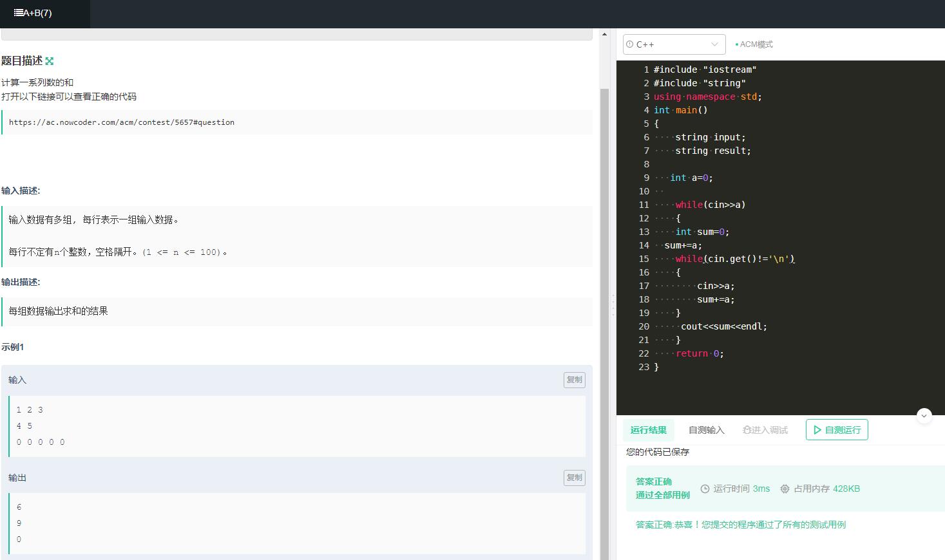Open the A+B(7) problem list menu icon
This screenshot has width=945, height=560.
(18, 13)
